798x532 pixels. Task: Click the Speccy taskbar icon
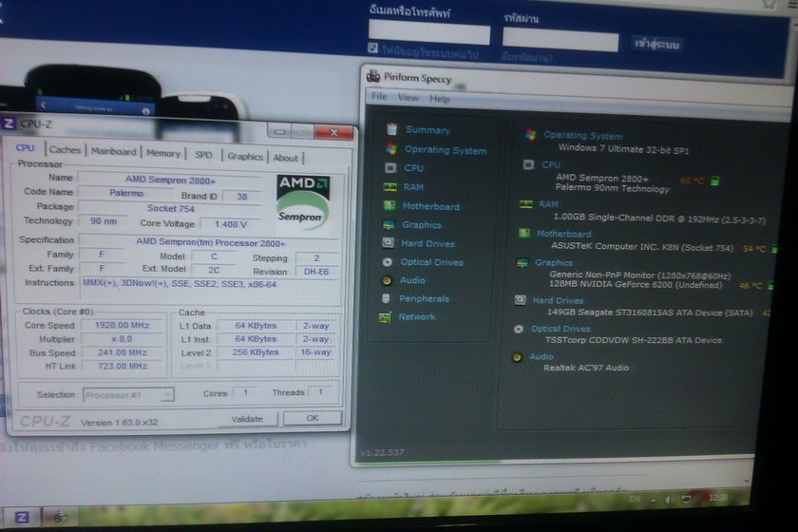[x=61, y=517]
